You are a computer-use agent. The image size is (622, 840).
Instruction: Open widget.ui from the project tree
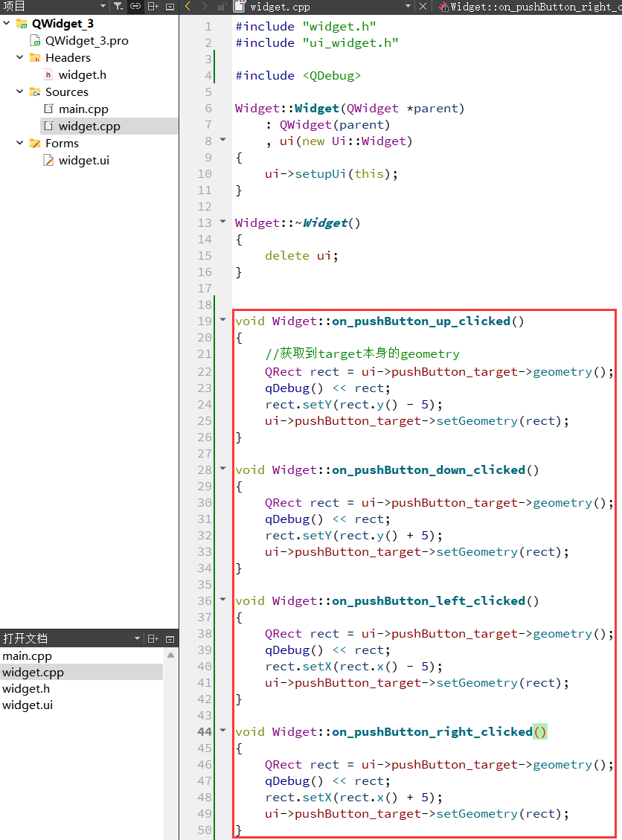click(x=83, y=160)
